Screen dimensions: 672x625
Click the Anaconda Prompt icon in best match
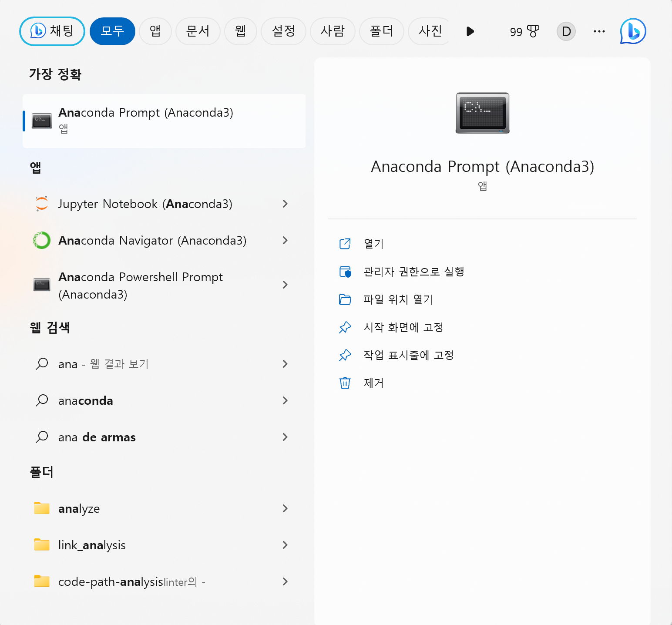pyautogui.click(x=42, y=121)
